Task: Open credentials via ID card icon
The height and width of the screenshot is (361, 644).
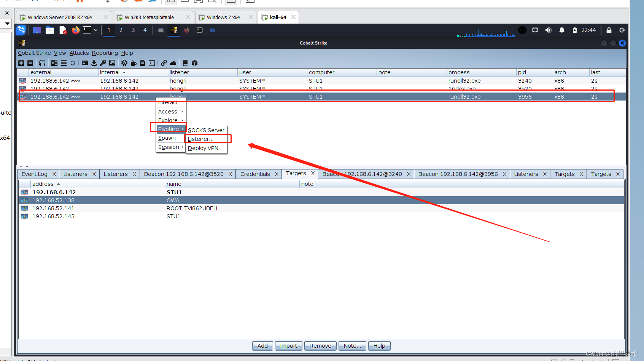Action: 84,63
